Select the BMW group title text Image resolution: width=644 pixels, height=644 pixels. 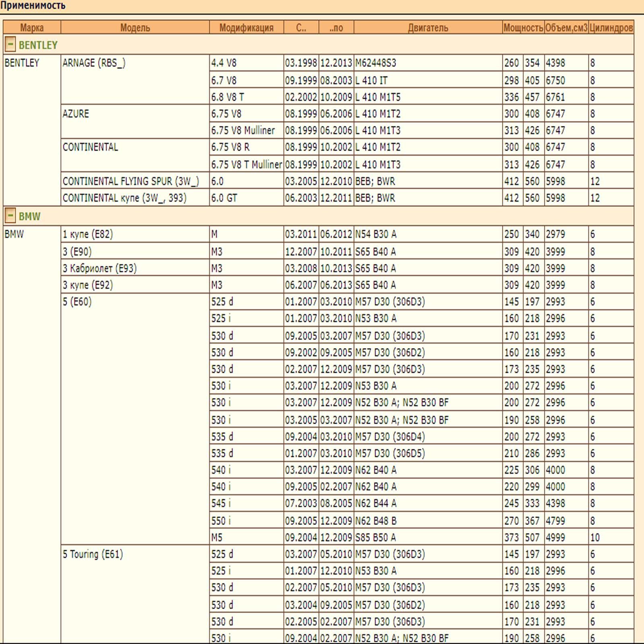coord(30,217)
